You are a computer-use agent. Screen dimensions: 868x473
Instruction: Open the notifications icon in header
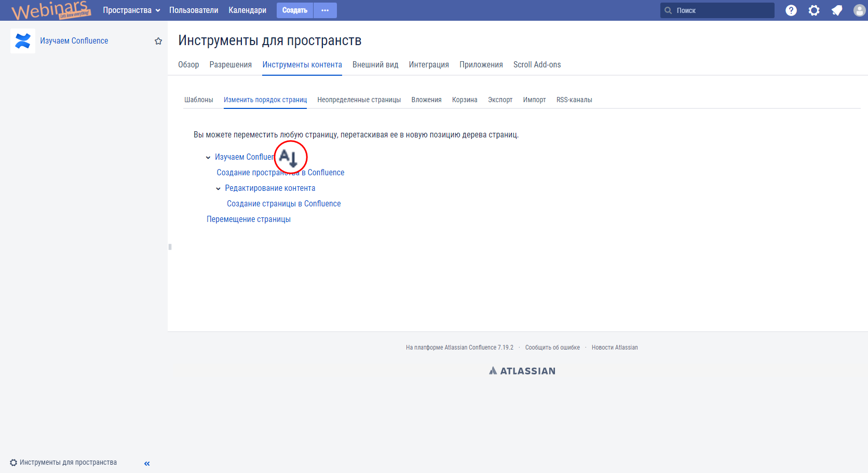click(x=836, y=10)
